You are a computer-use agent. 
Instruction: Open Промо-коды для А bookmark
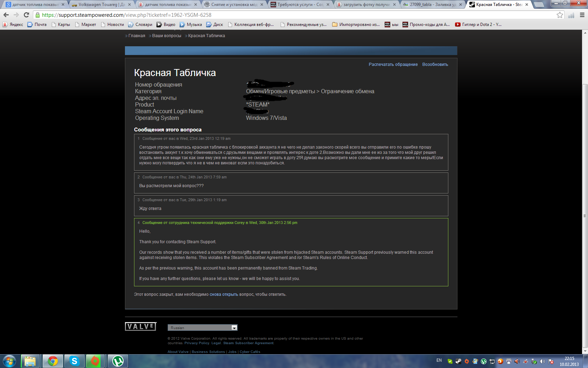pyautogui.click(x=426, y=25)
